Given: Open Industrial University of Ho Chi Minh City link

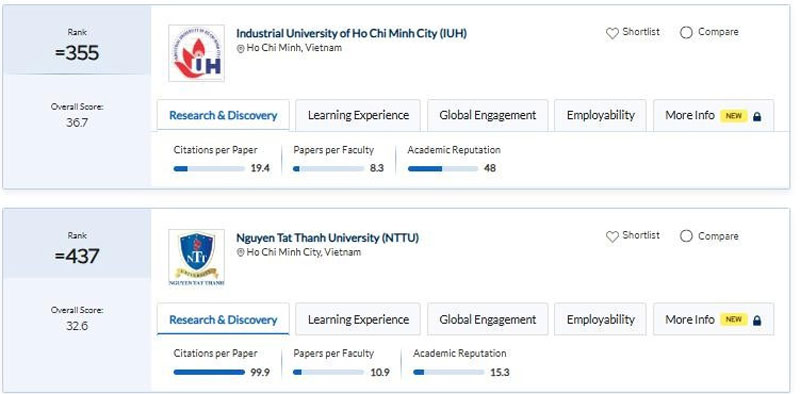Looking at the screenshot, I should pos(351,34).
